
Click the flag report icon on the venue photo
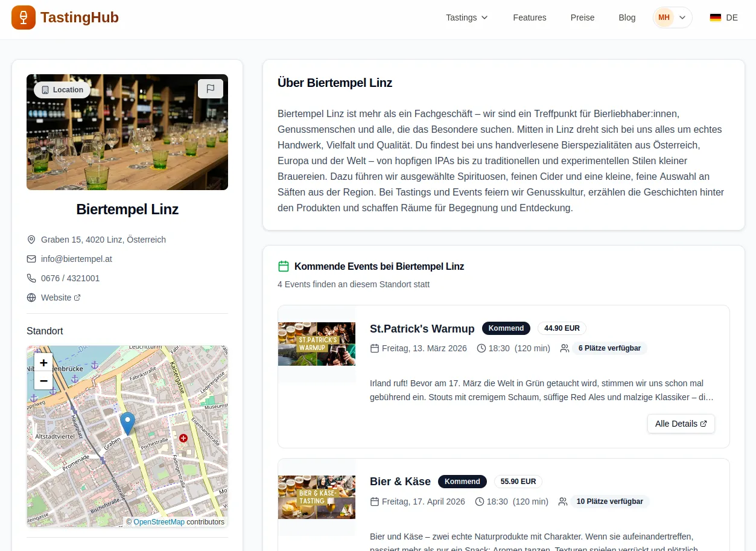point(210,88)
